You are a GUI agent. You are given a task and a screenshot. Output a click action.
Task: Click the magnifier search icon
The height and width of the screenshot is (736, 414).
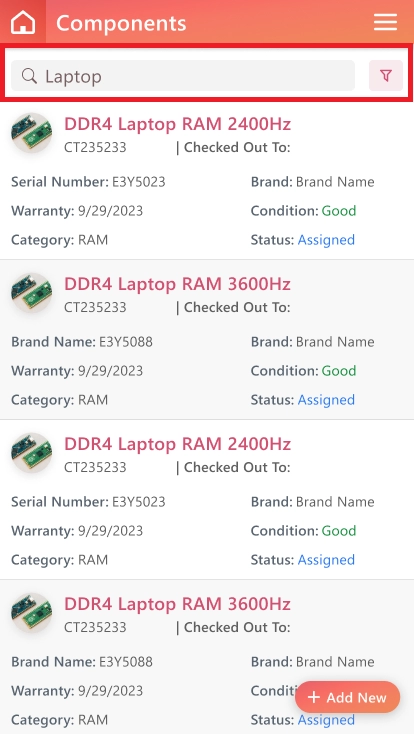click(29, 76)
